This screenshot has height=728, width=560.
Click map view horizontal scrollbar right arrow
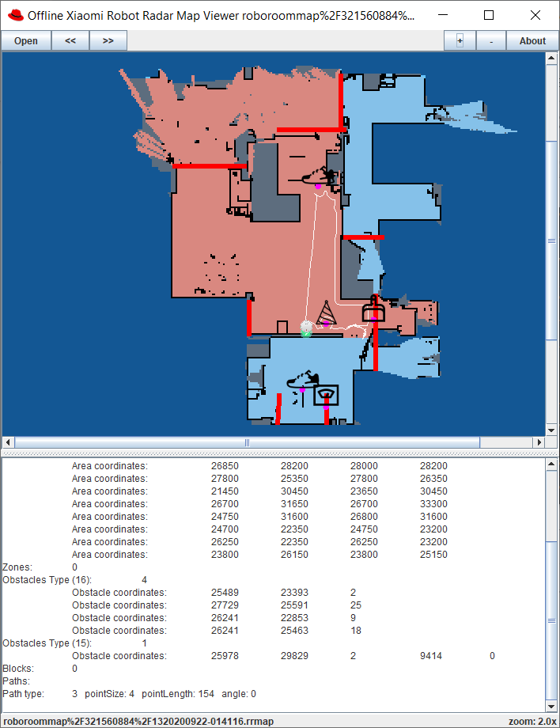[539, 442]
